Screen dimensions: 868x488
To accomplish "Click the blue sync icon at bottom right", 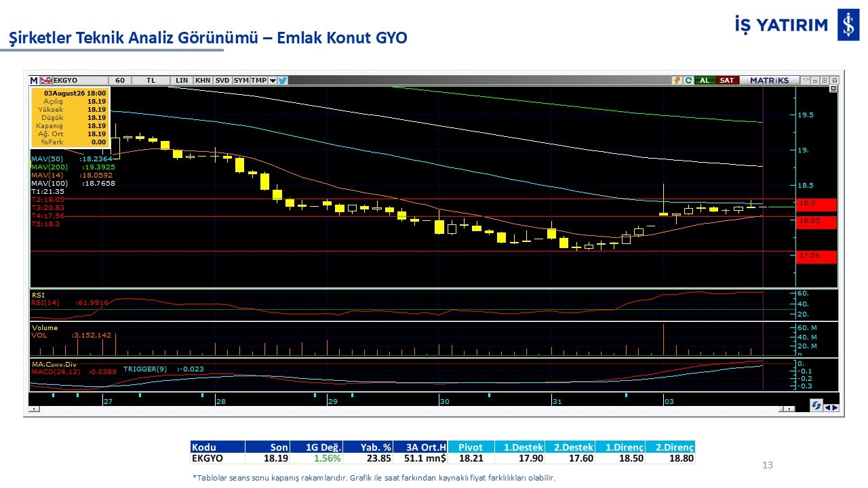I will click(x=816, y=405).
